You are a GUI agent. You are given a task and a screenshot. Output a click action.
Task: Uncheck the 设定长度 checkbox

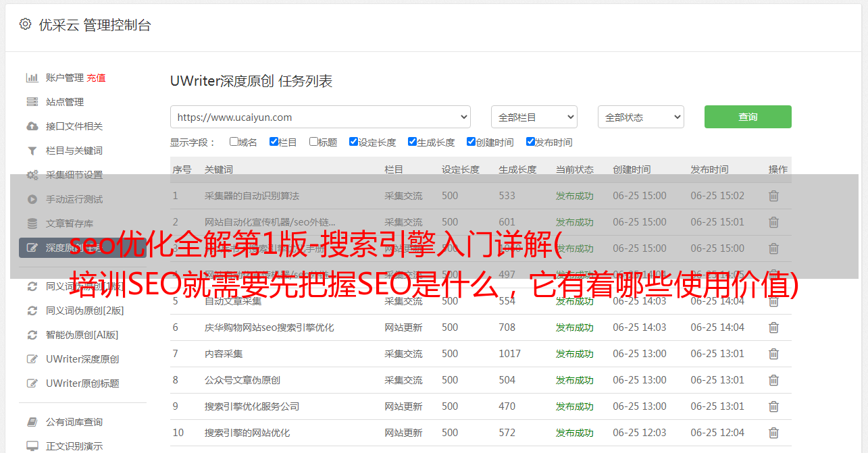pyautogui.click(x=353, y=142)
